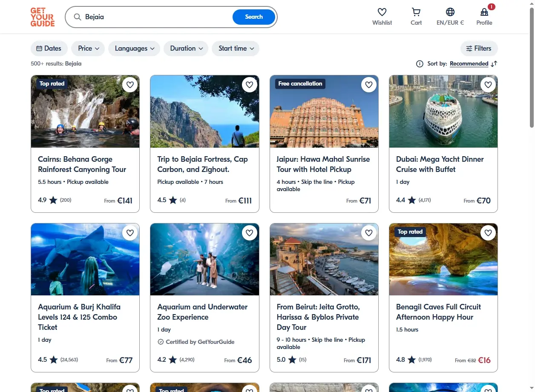Image resolution: width=535 pixels, height=392 pixels.
Task: Open Cairns: Behana Gorge Rainforest Canyoning Tour title
Action: 82,164
